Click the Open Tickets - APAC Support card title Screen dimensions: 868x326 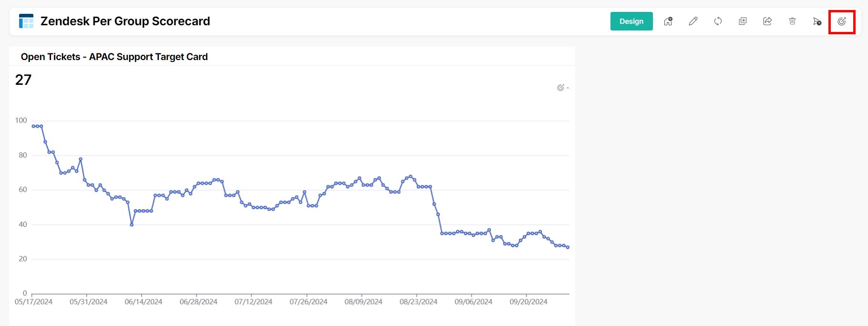(114, 57)
